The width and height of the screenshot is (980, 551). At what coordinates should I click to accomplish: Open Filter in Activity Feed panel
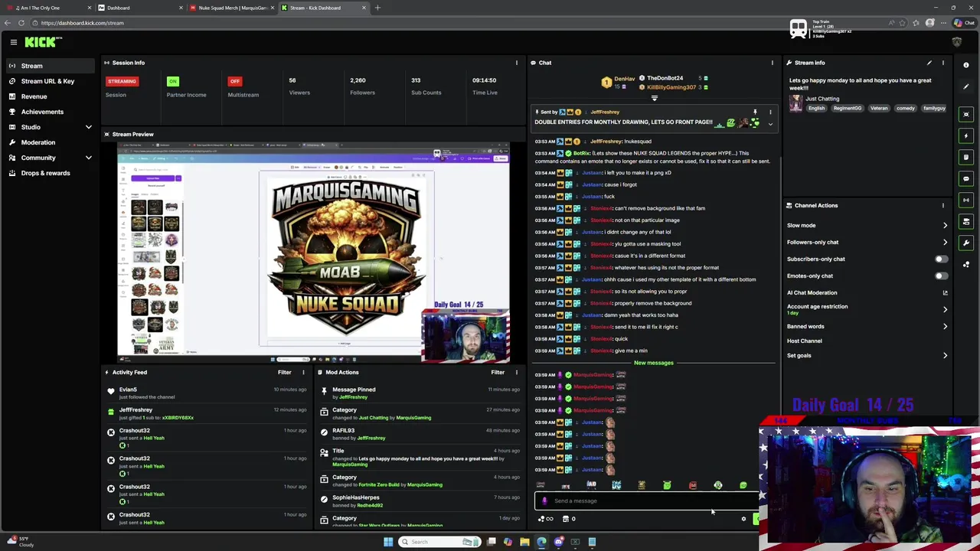[x=284, y=373]
